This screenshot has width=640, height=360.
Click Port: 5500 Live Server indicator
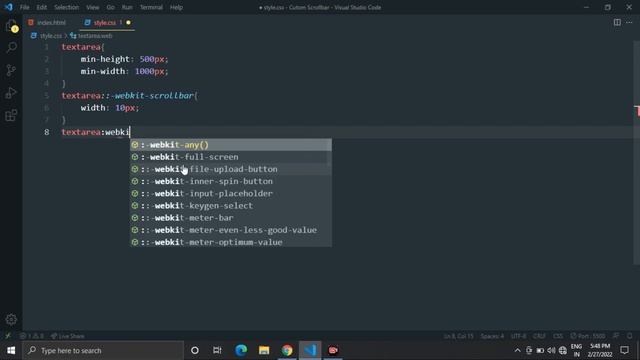tap(588, 336)
